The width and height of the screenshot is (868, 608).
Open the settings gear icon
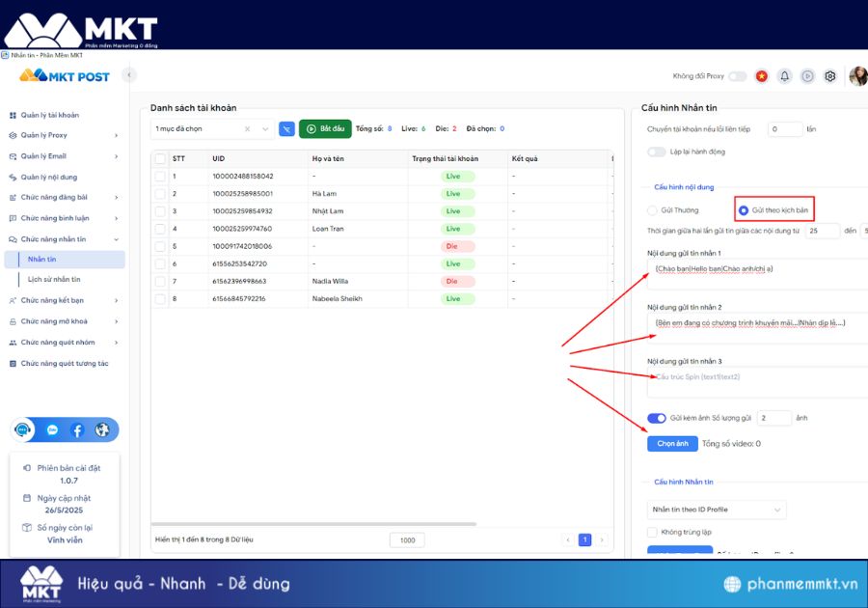coord(829,75)
